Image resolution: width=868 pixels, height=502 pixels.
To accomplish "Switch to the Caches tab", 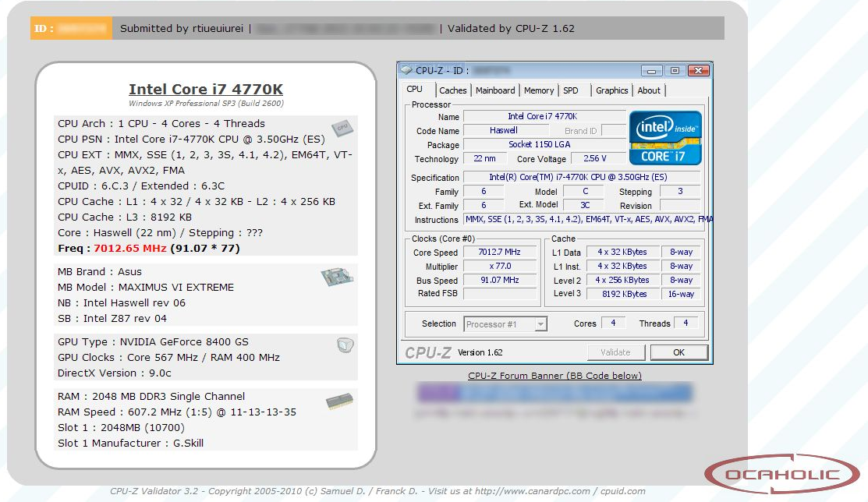I will 453,90.
